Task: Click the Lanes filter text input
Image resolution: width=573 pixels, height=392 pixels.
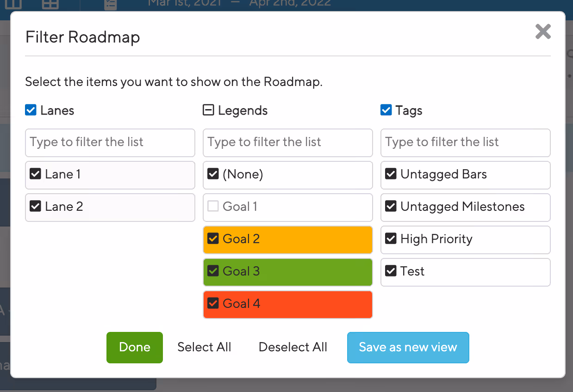Action: pyautogui.click(x=110, y=143)
